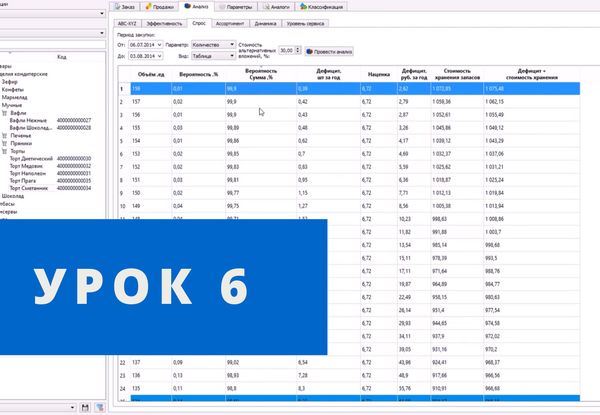This screenshot has width=600, height=415.
Task: Sort by Дефицит + стоимость хранения header
Action: [532, 74]
